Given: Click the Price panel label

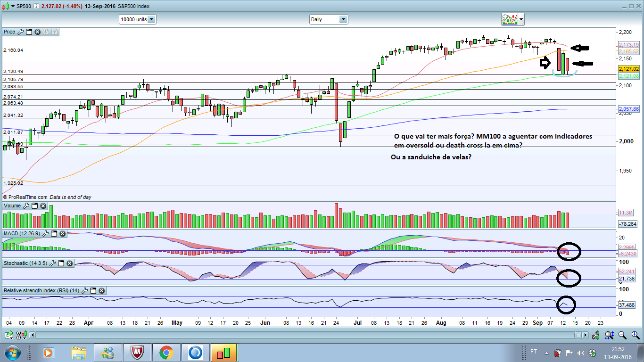Looking at the screenshot, I should [x=9, y=32].
